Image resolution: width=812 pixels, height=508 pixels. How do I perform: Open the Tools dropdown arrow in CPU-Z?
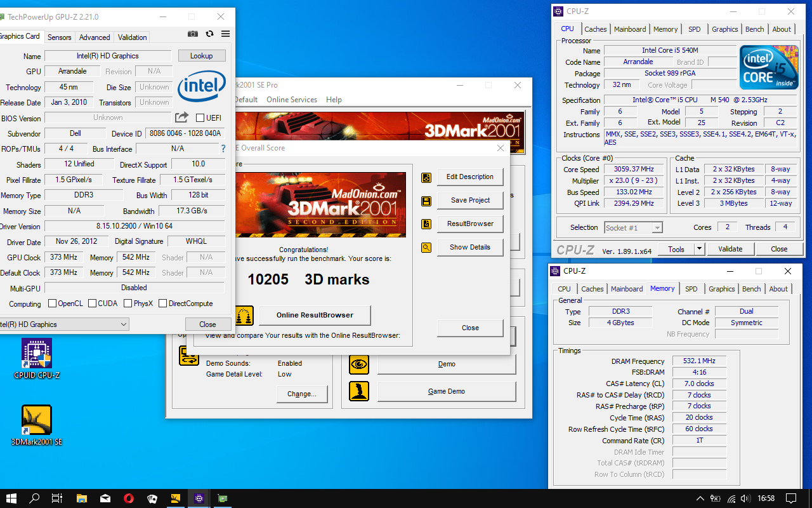coord(699,249)
